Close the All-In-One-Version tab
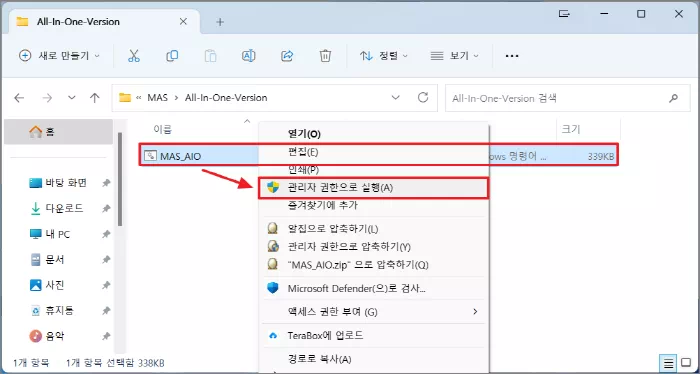The height and width of the screenshot is (374, 700). coord(183,22)
